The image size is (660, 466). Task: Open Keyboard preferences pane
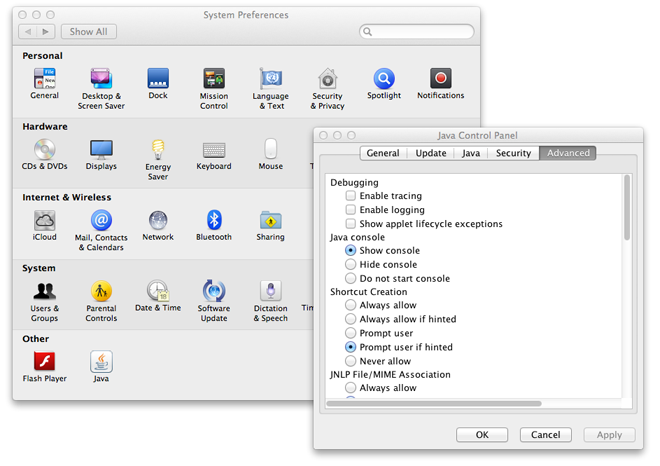[214, 154]
